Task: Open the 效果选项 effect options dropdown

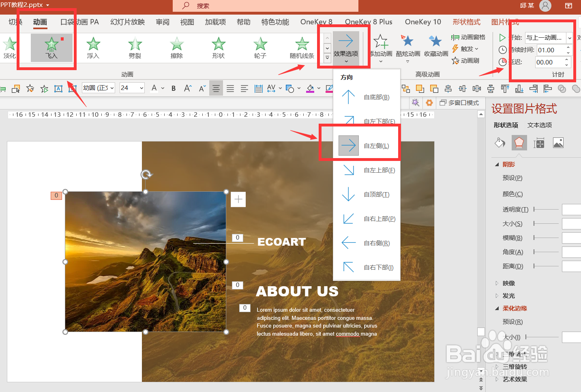Action: 346,48
